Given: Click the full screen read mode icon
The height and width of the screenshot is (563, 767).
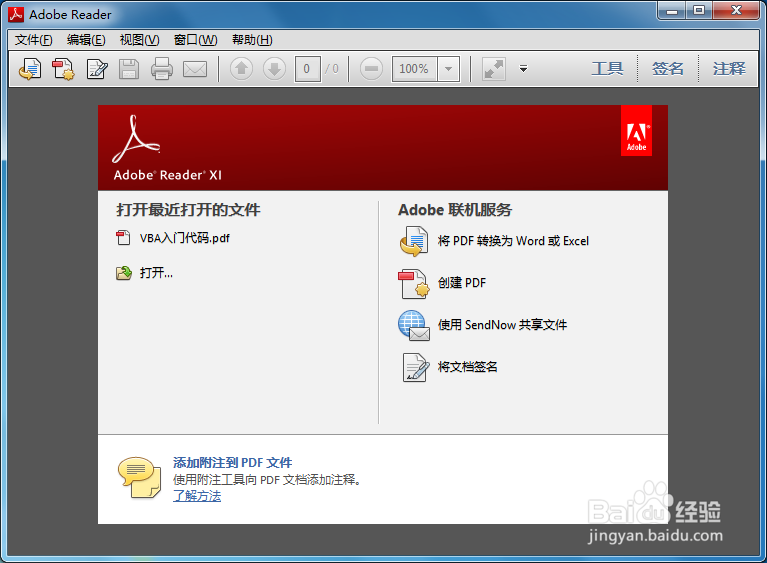Looking at the screenshot, I should point(494,68).
